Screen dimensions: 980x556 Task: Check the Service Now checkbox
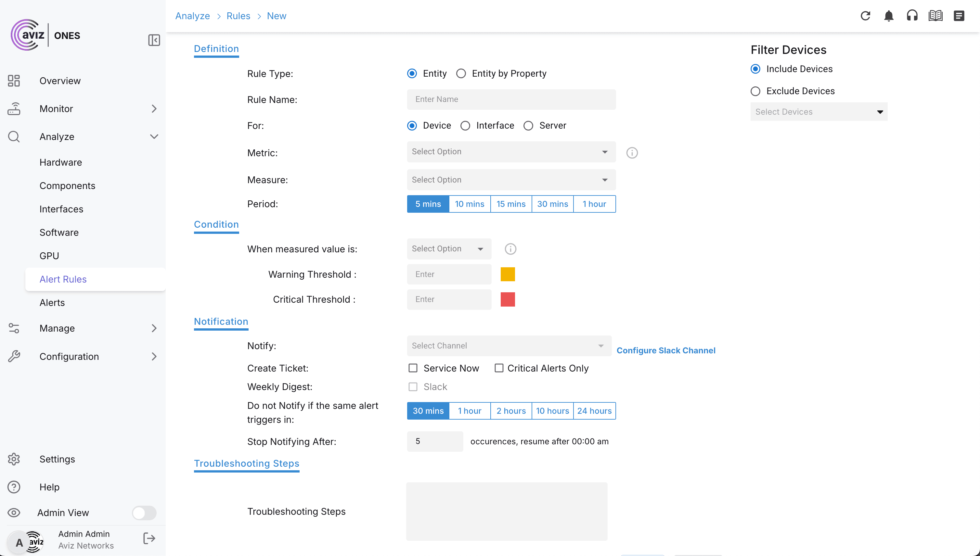pos(413,368)
